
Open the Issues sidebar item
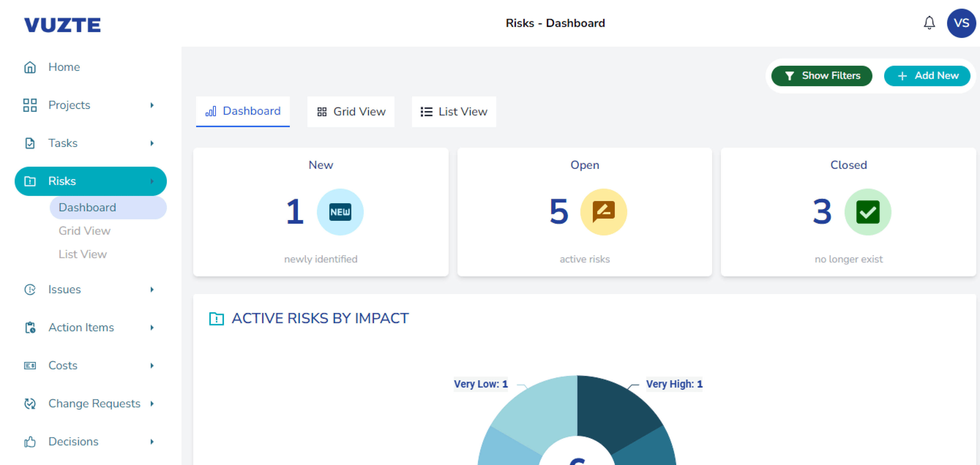(x=91, y=289)
